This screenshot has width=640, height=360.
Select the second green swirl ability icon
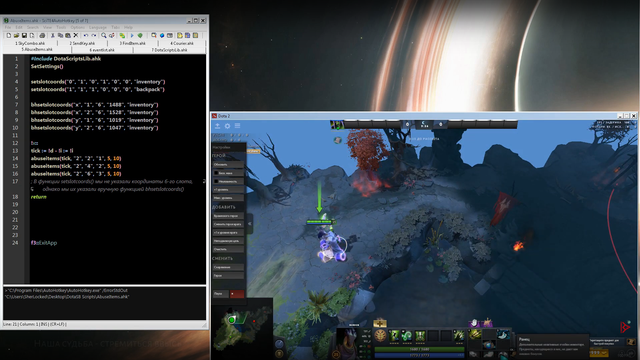coord(407,336)
